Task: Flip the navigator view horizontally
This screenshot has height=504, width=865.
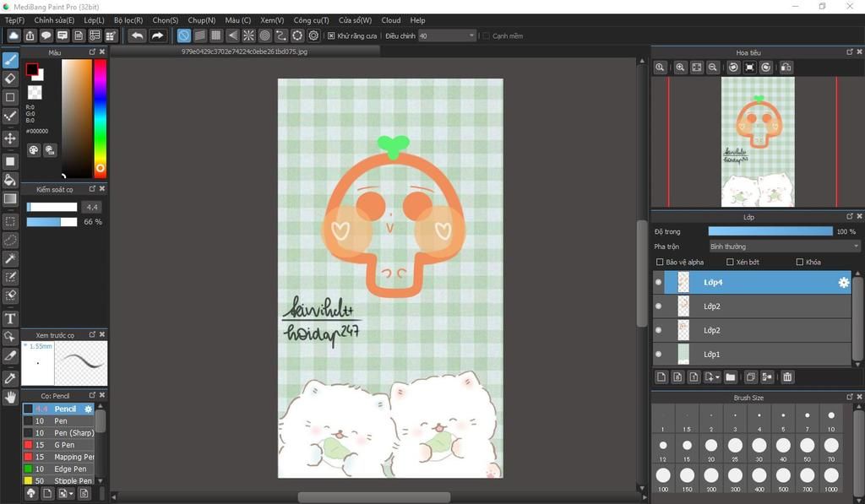Action: (786, 68)
